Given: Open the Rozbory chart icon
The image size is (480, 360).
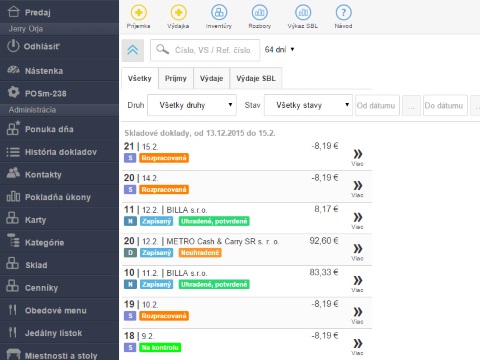Looking at the screenshot, I should coord(260,12).
